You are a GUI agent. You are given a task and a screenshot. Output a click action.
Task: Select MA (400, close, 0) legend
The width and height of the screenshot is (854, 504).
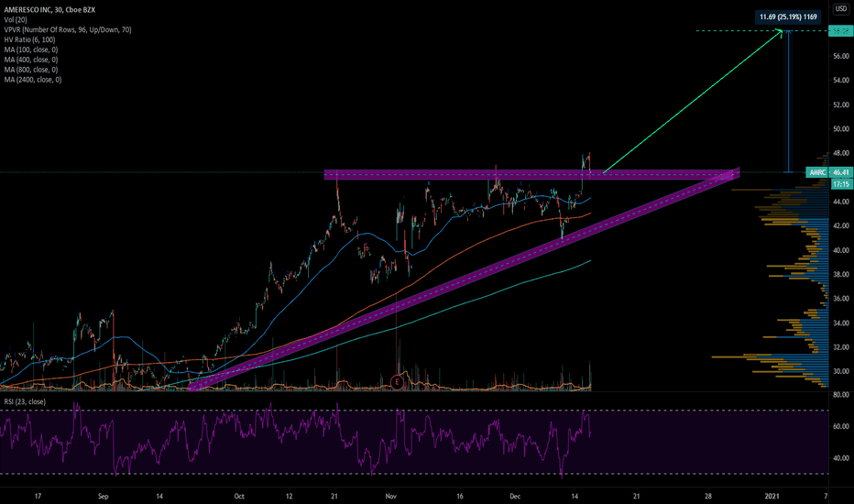click(x=31, y=60)
